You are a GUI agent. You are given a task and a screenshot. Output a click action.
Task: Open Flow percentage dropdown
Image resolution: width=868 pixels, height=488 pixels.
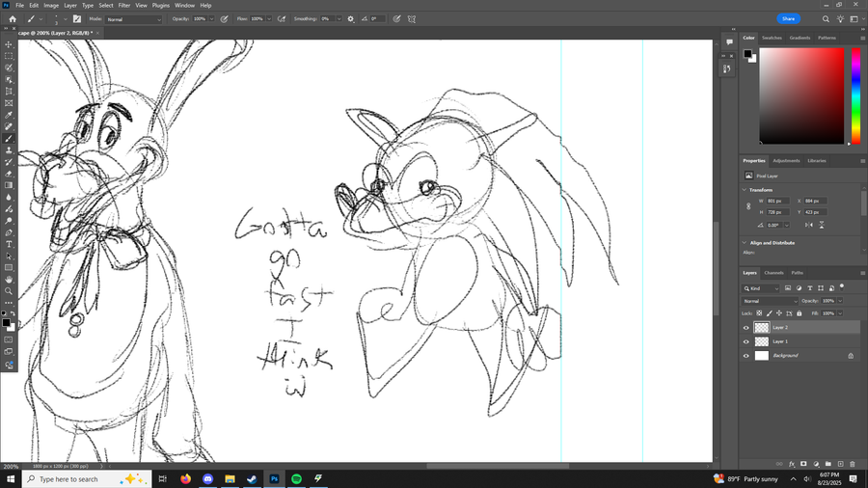click(269, 19)
